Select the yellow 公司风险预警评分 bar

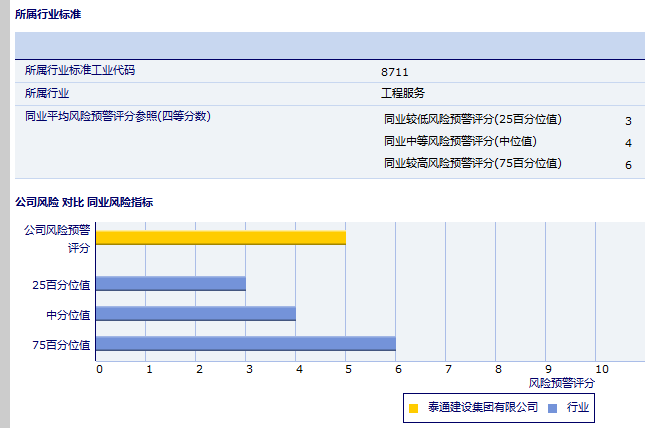(220, 238)
